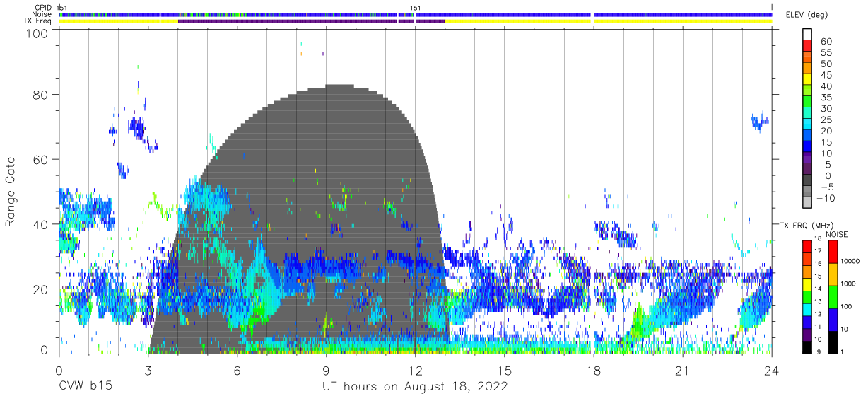Pick the red segment of the ELEV colorbar
This screenshot has width=868, height=401.
807,46
